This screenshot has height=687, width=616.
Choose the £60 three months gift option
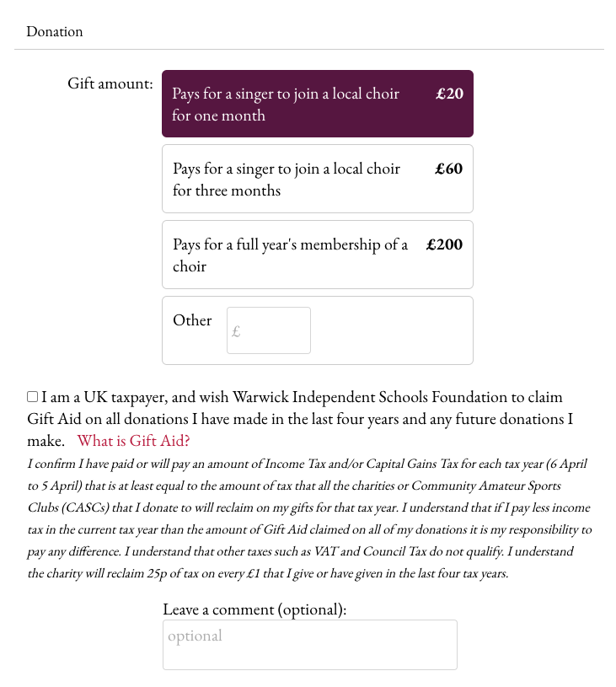(x=317, y=179)
